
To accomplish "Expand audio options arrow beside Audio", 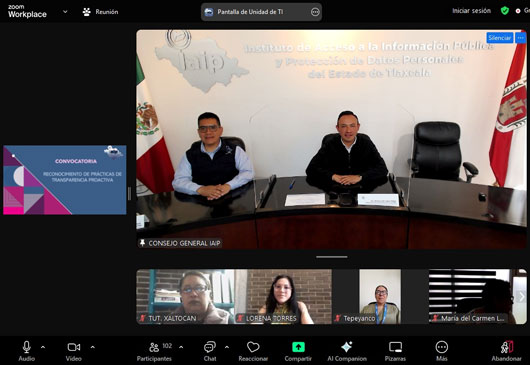I will coord(43,347).
